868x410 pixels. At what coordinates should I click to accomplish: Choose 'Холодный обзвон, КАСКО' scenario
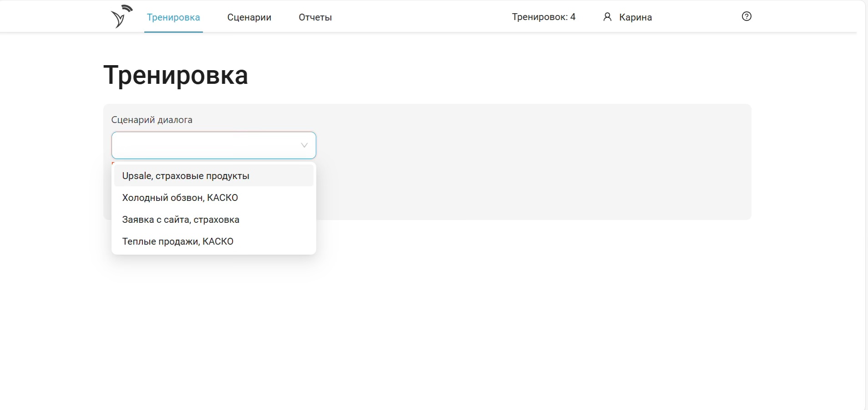coord(180,198)
